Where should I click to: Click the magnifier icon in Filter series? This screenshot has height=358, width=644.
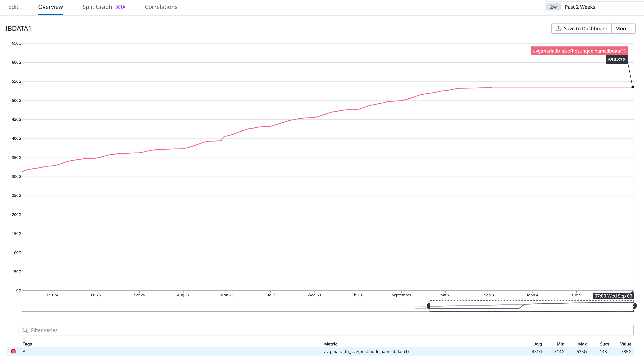tap(25, 330)
